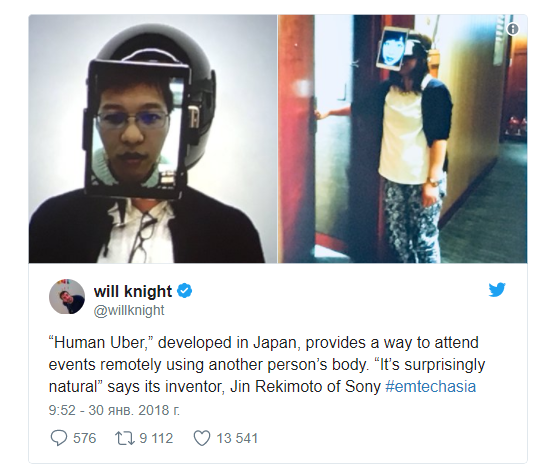Click the word Sony in the tweet text

click(x=363, y=387)
